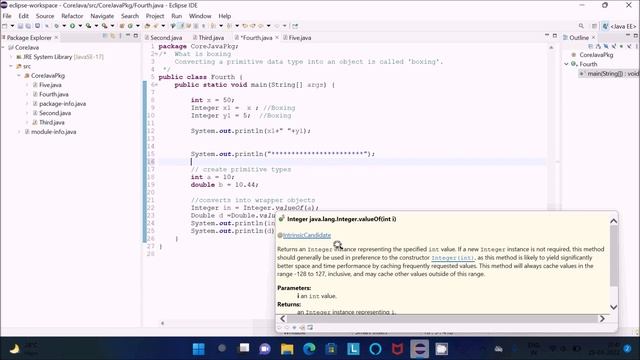Click the Eclipse icon in the taskbar
The image size is (640, 360).
(x=419, y=349)
